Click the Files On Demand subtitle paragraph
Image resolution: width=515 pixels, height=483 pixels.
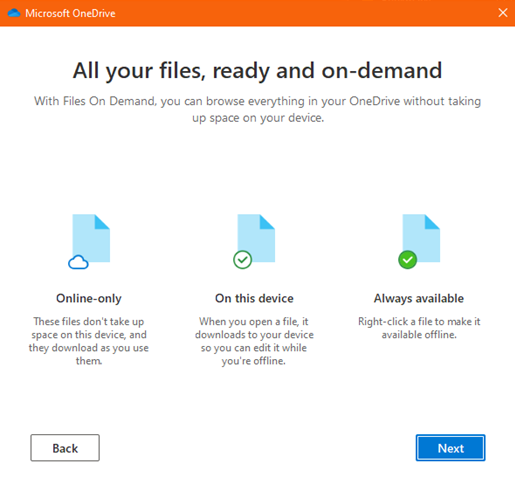[x=258, y=109]
